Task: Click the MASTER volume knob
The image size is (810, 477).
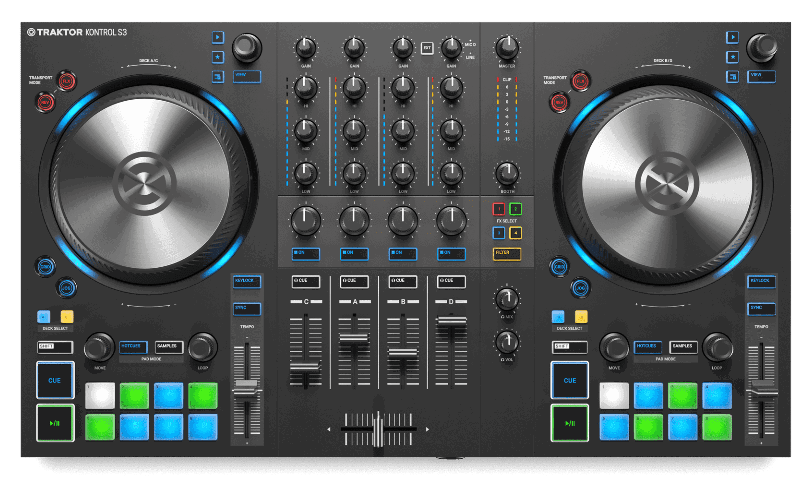Action: (x=507, y=48)
